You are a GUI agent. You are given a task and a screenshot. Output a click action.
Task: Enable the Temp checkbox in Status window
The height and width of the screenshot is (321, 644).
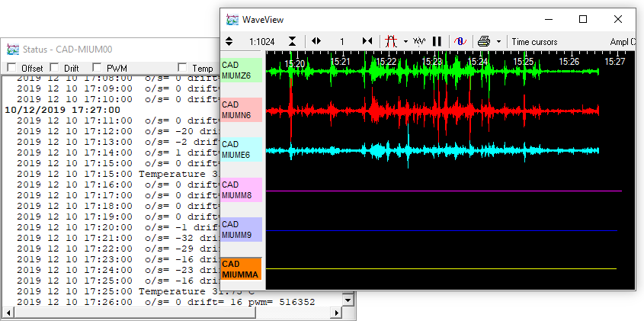click(x=182, y=67)
